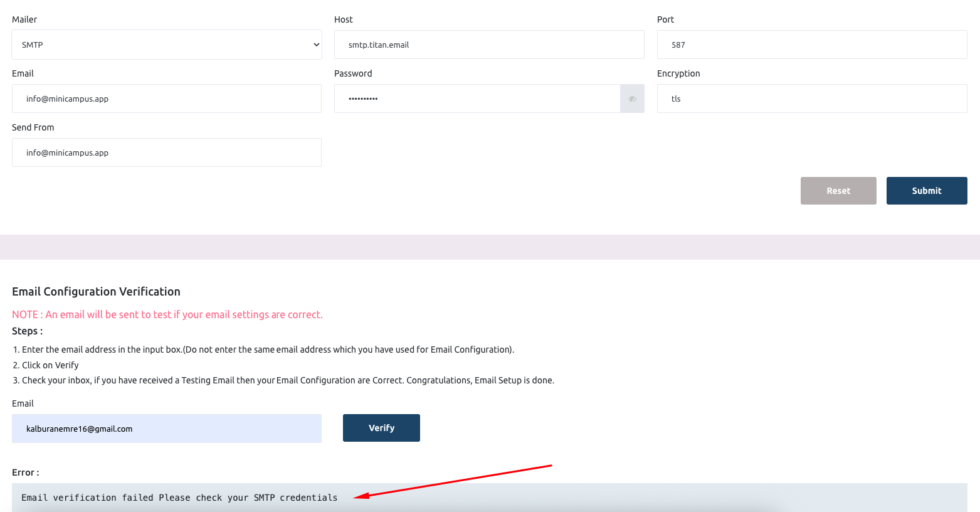Focus the Port field showing 587
Image resolution: width=980 pixels, height=512 pixels.
811,45
